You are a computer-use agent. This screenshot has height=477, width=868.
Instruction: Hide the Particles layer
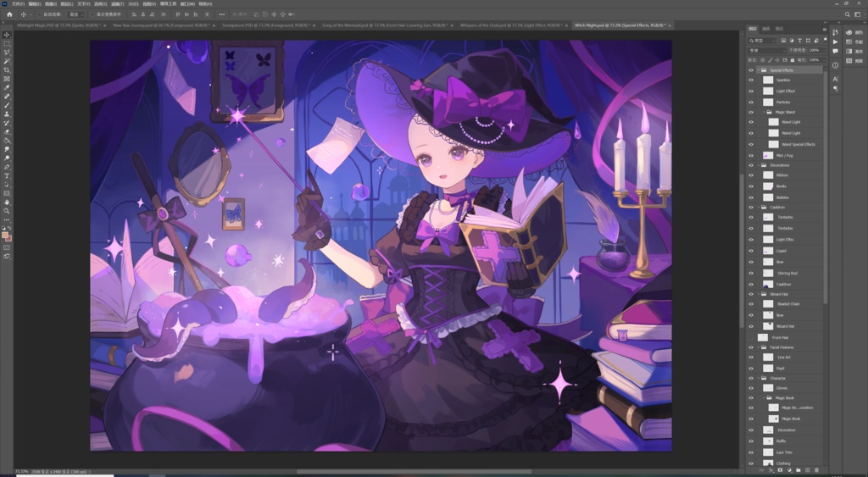pos(751,103)
